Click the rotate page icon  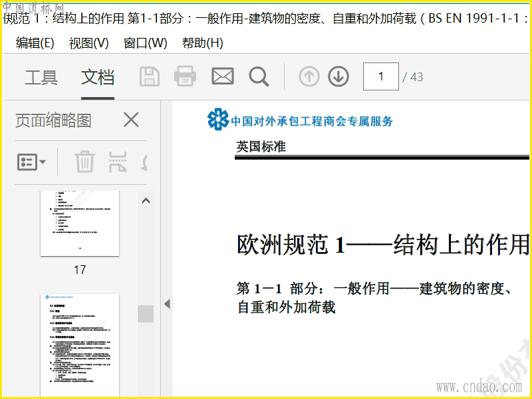click(144, 162)
